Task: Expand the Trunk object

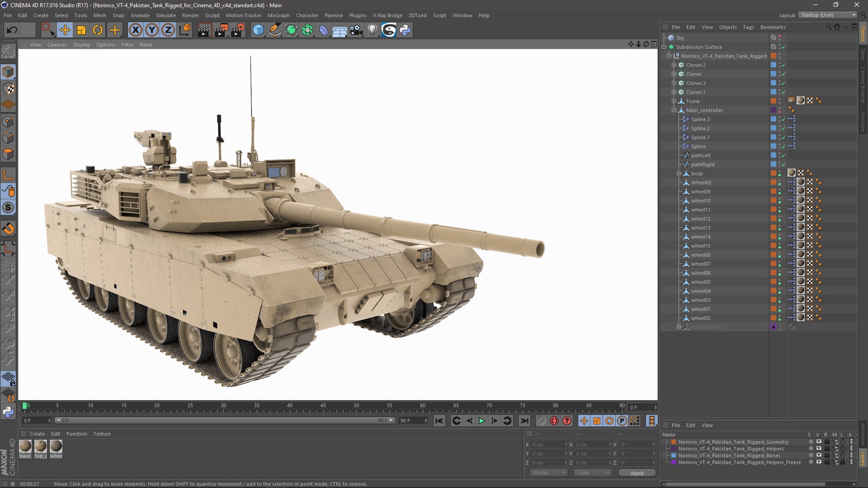Action: pos(674,101)
